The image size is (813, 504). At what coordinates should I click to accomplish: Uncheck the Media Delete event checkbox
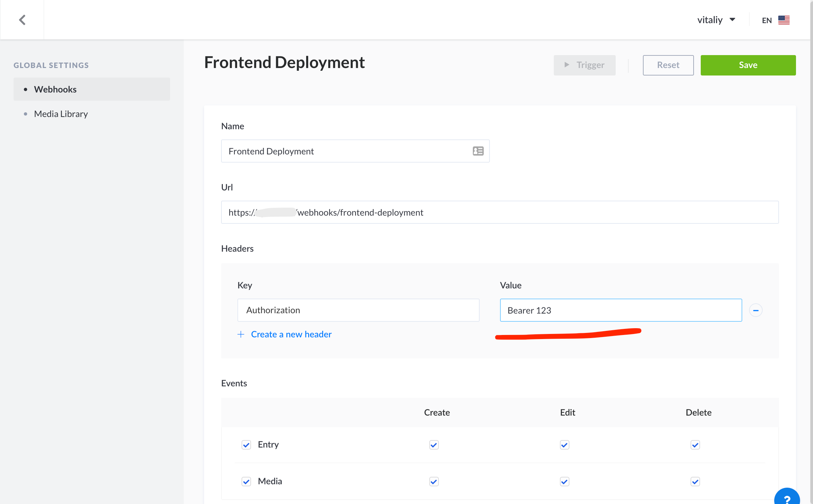(x=695, y=482)
